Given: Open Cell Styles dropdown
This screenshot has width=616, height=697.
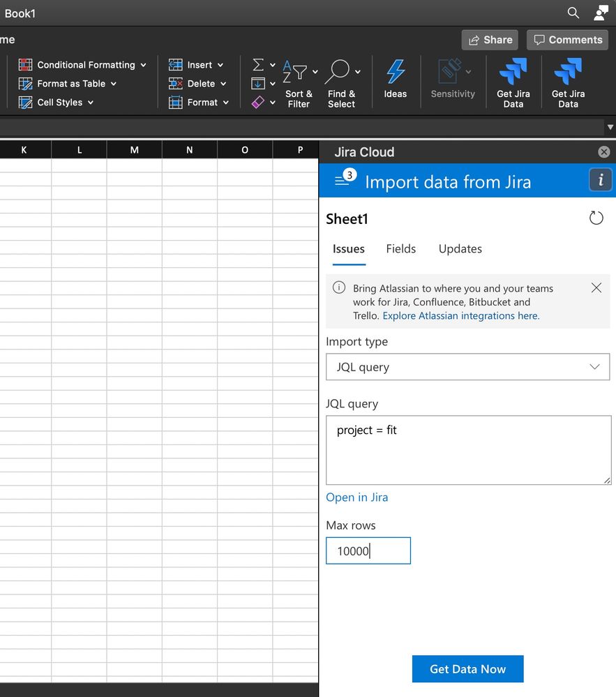Looking at the screenshot, I should (x=56, y=103).
